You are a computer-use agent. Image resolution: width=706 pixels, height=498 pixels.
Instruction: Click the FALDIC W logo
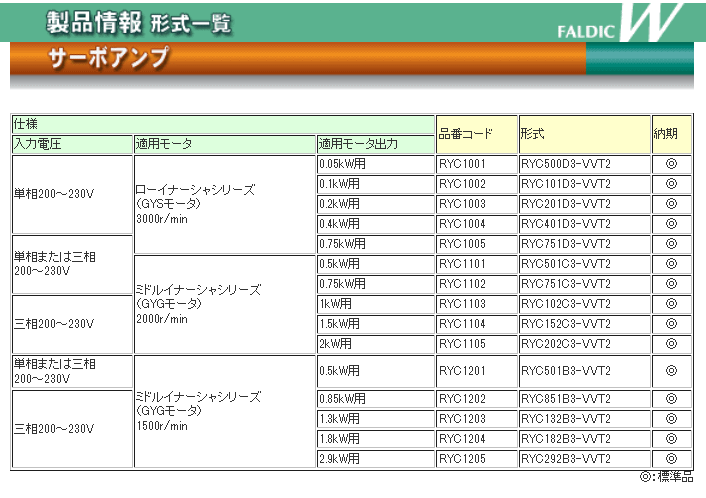tap(620, 22)
